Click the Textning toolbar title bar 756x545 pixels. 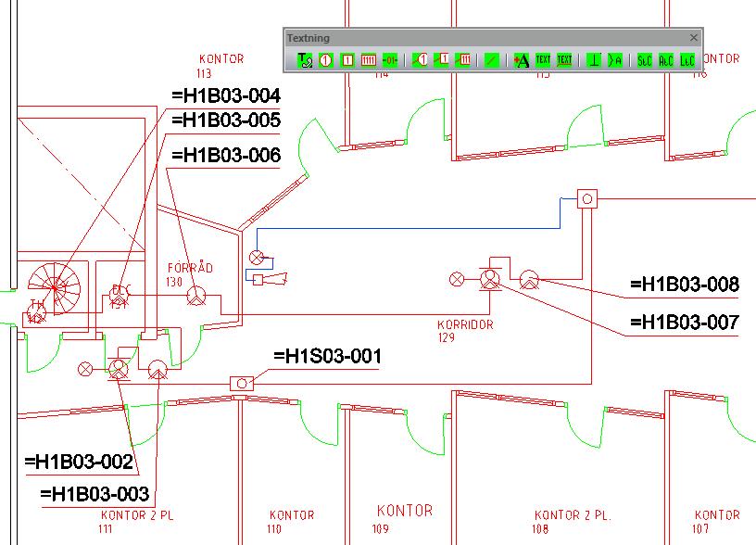coord(493,38)
